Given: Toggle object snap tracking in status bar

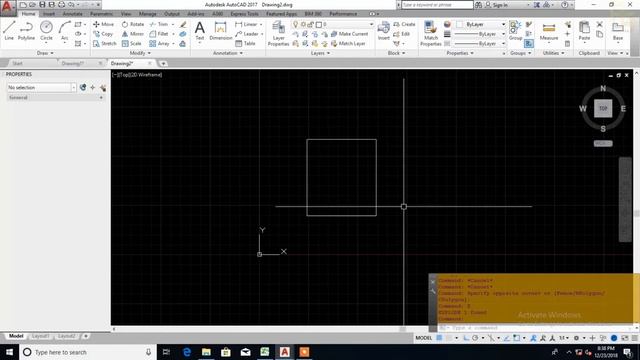Looking at the screenshot, I should click(x=507, y=338).
